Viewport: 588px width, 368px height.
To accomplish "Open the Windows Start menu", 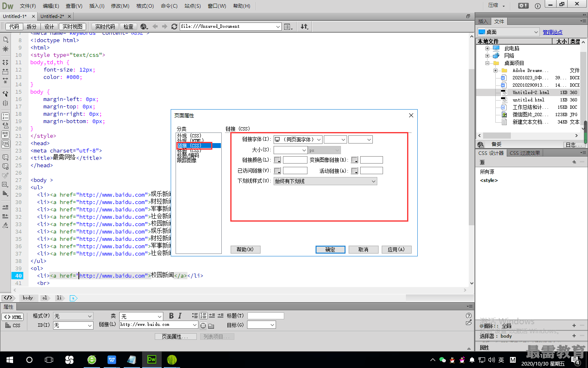I will coord(10,360).
